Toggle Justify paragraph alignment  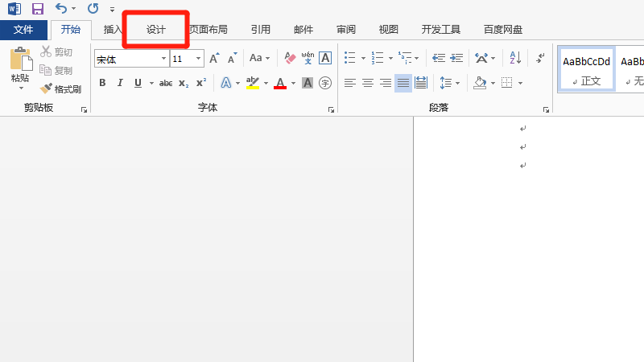pyautogui.click(x=402, y=83)
